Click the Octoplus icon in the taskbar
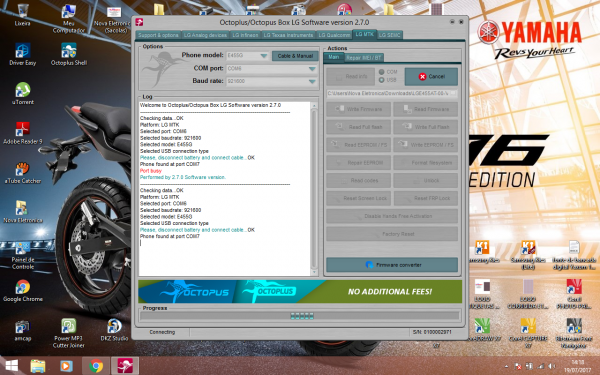600x375 pixels. (x=125, y=366)
